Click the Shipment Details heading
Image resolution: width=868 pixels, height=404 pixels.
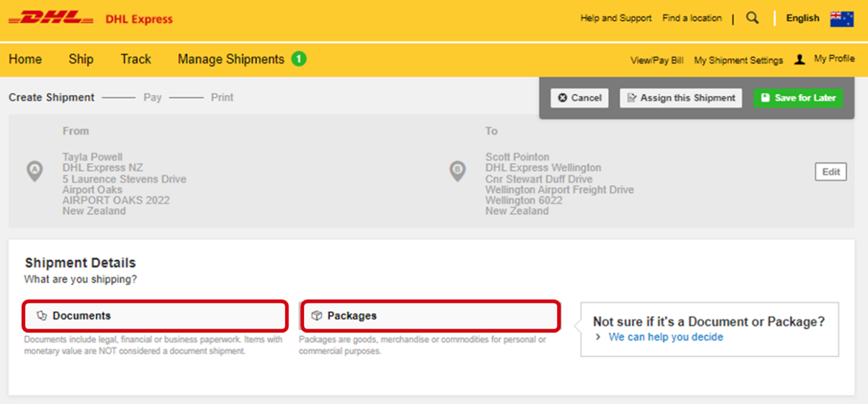click(81, 263)
